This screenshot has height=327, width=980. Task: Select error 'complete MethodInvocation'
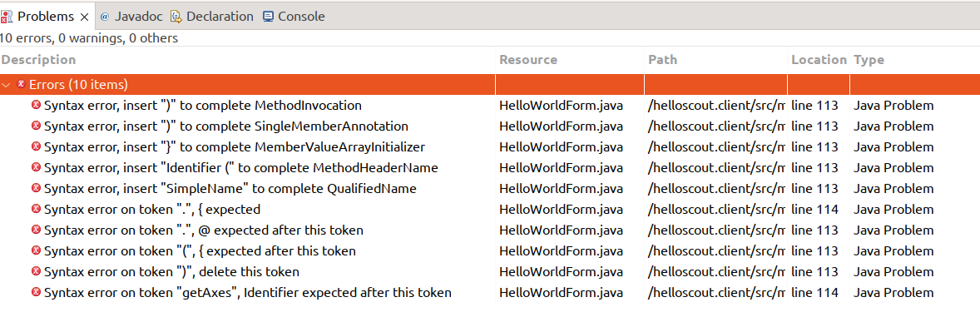pyautogui.click(x=203, y=106)
